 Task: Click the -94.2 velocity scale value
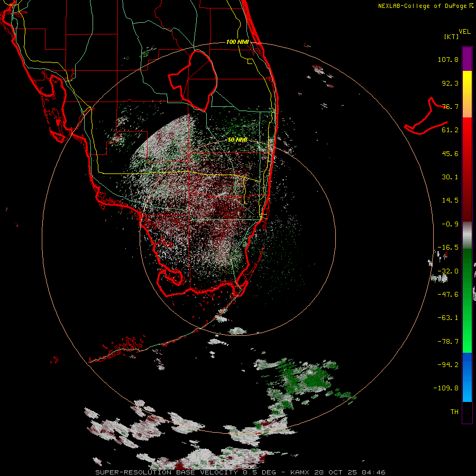448,365
